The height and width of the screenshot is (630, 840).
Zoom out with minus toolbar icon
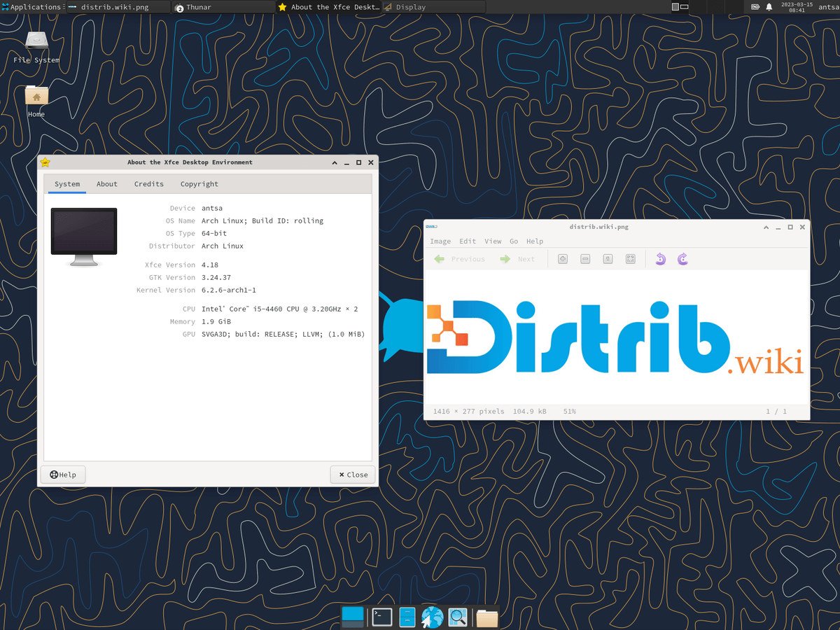coord(585,259)
